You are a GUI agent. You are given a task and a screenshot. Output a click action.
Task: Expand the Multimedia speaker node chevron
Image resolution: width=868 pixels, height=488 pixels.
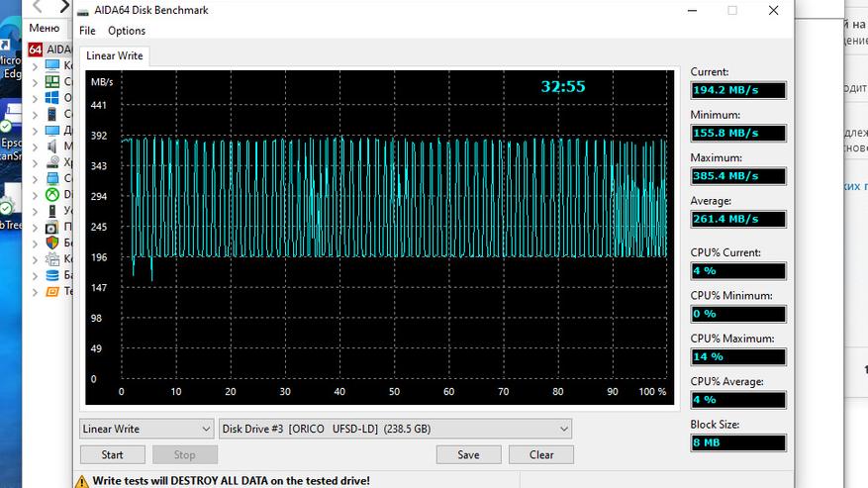click(36, 146)
